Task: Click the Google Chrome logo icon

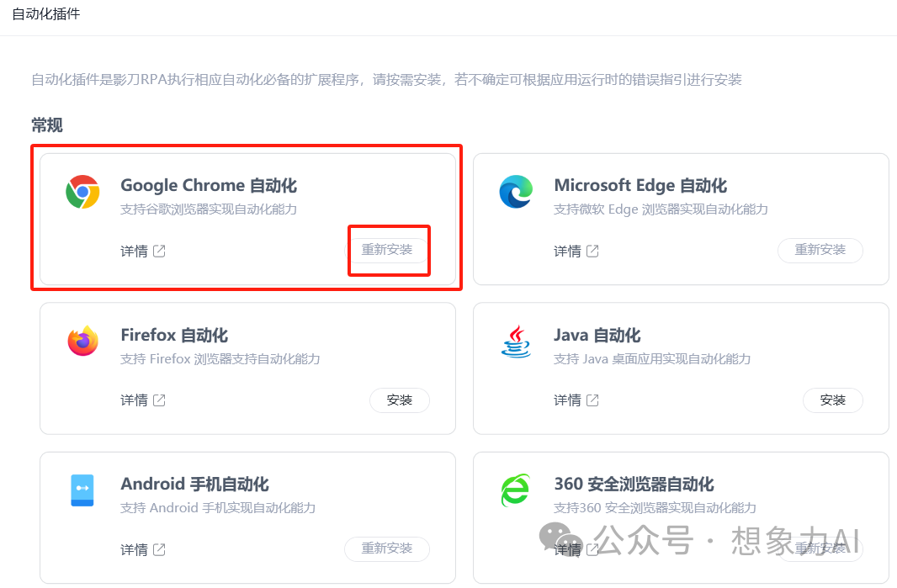Action: pos(82,192)
